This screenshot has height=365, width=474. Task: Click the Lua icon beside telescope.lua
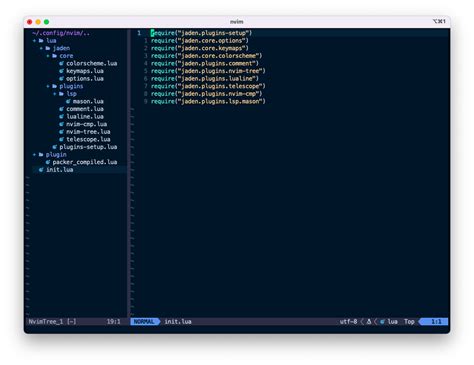61,139
